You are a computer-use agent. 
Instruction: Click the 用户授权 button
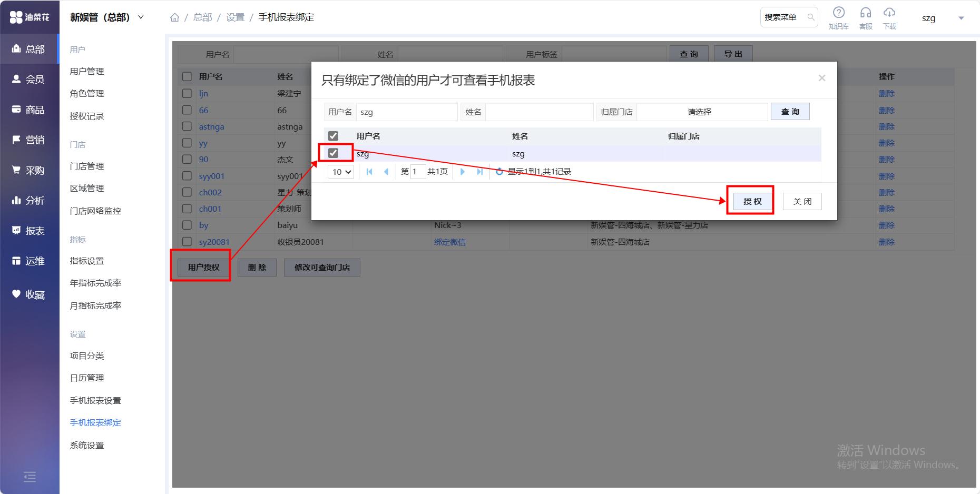point(203,267)
